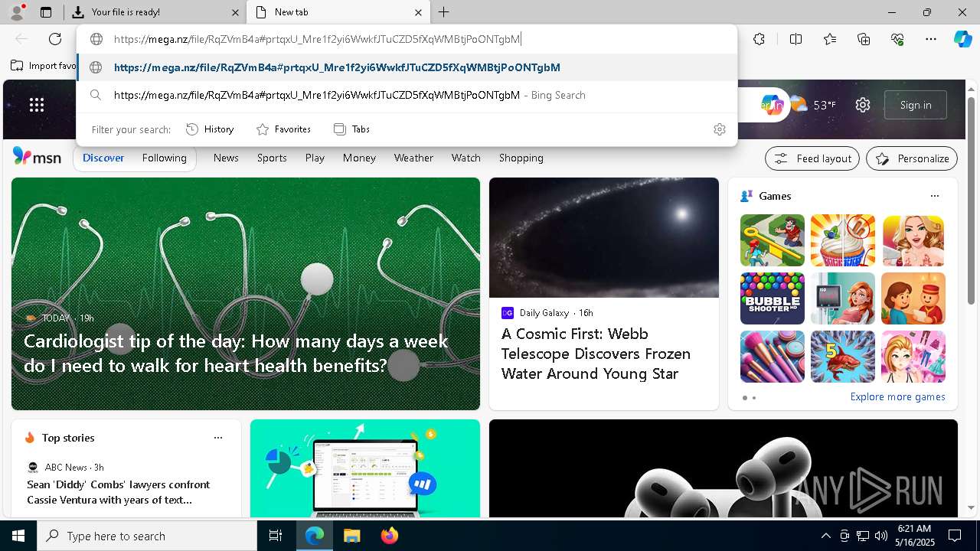This screenshot has height=551, width=980.
Task: Open the network tray icon
Action: [863, 536]
